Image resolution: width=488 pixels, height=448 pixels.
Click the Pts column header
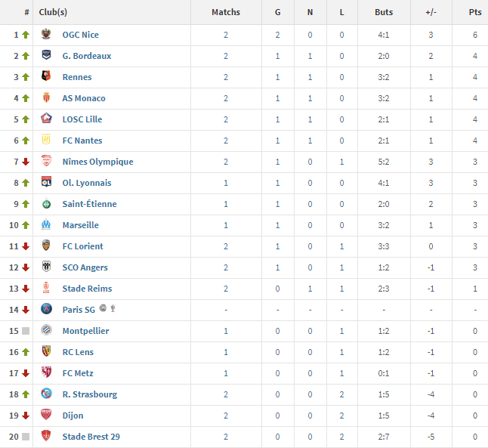[x=475, y=12]
